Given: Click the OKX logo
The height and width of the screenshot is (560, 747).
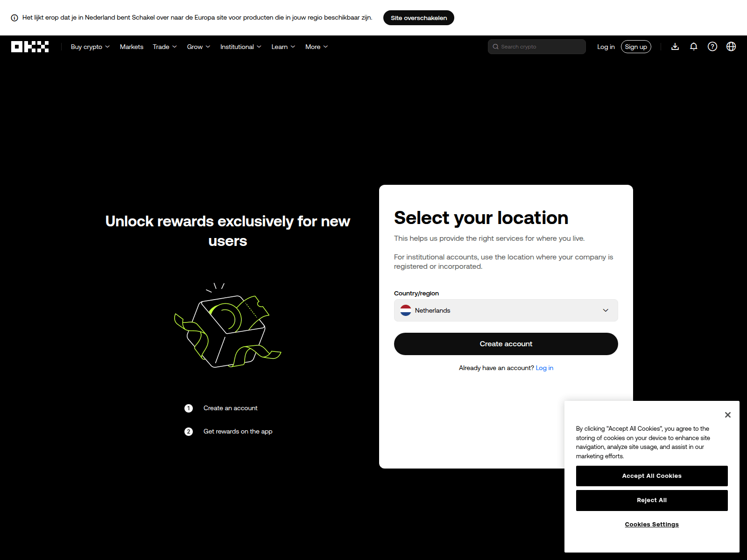Looking at the screenshot, I should (x=29, y=46).
